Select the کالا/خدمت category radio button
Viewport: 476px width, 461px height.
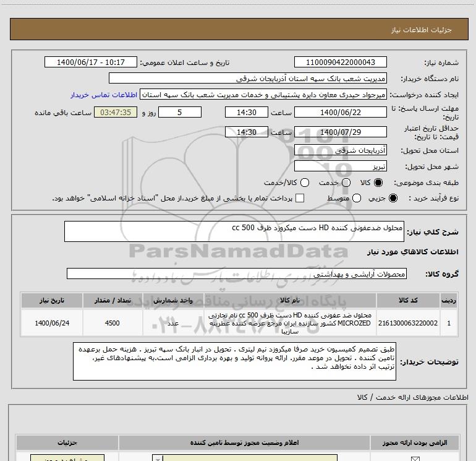pyautogui.click(x=305, y=183)
